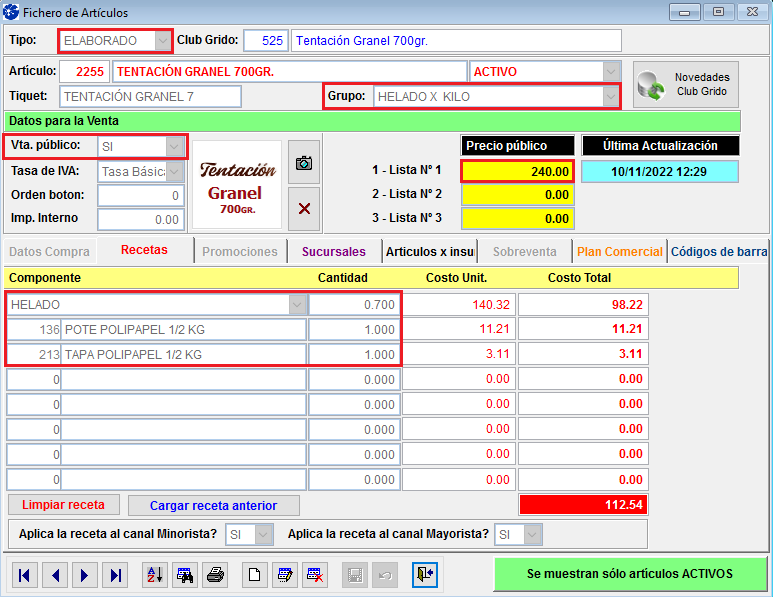773x597 pixels.
Task: Open the Plan Comercial tab
Action: (620, 252)
